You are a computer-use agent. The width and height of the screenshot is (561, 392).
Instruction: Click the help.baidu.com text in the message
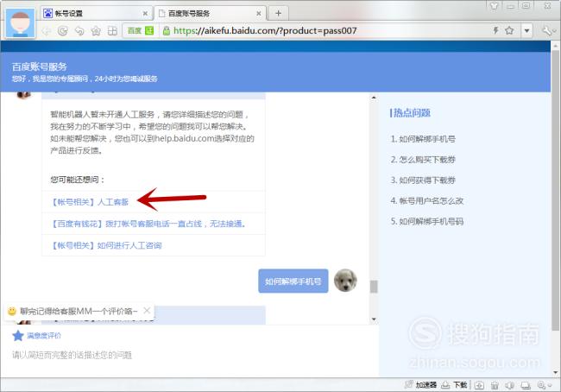[x=184, y=138]
